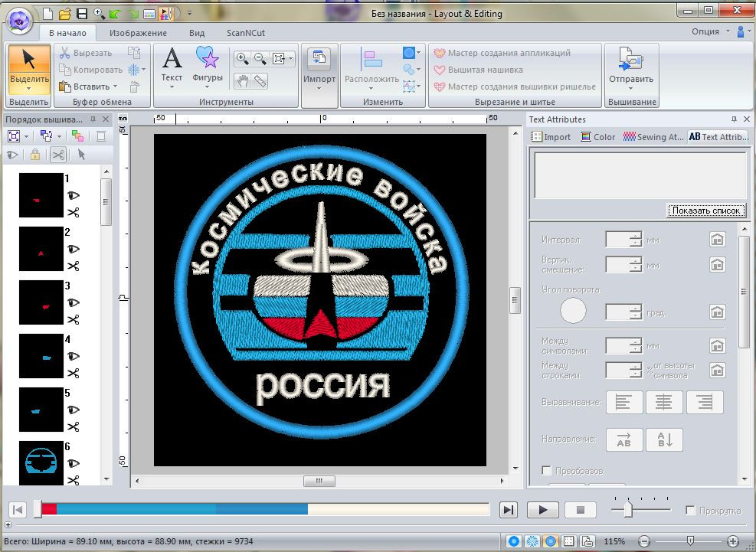The height and width of the screenshot is (552, 756).
Task: Click the redo arrow icon
Action: coord(132,14)
